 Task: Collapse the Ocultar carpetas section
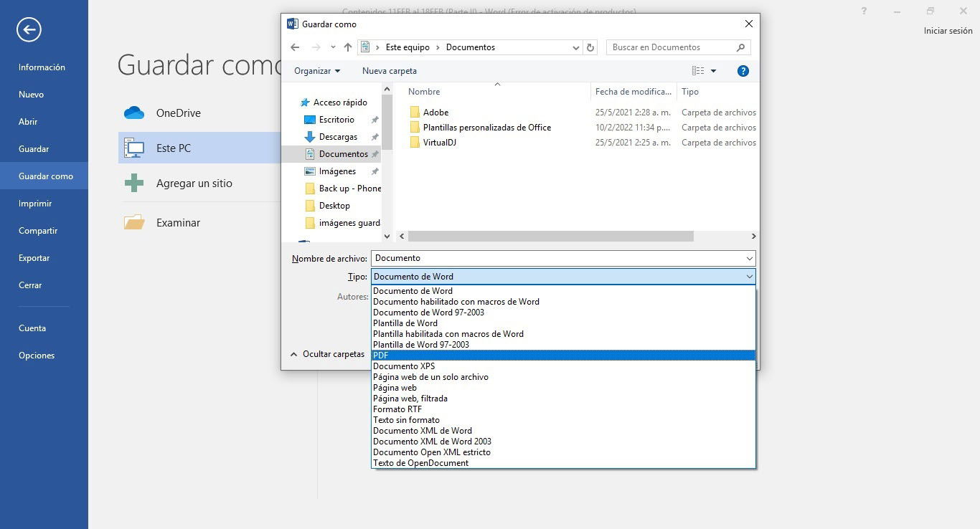tap(326, 353)
